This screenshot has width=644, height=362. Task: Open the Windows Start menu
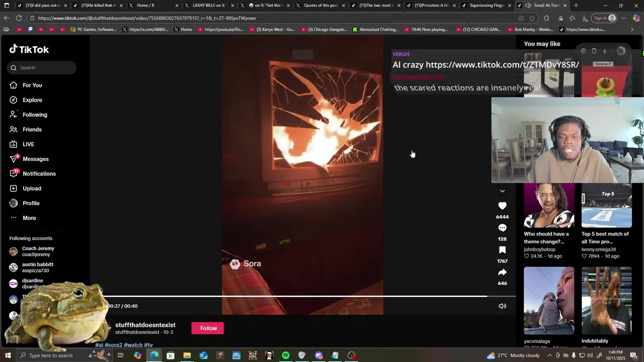(x=8, y=355)
